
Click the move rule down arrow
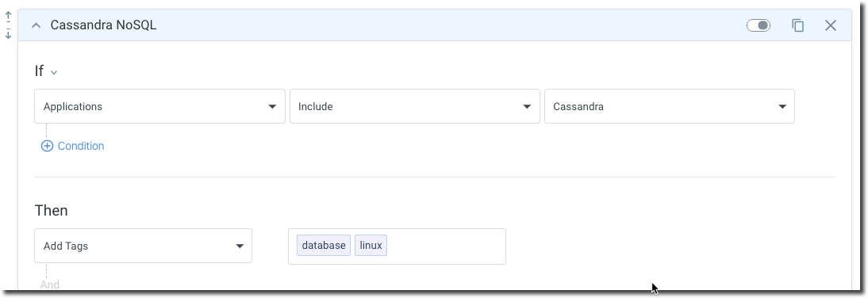click(x=8, y=34)
